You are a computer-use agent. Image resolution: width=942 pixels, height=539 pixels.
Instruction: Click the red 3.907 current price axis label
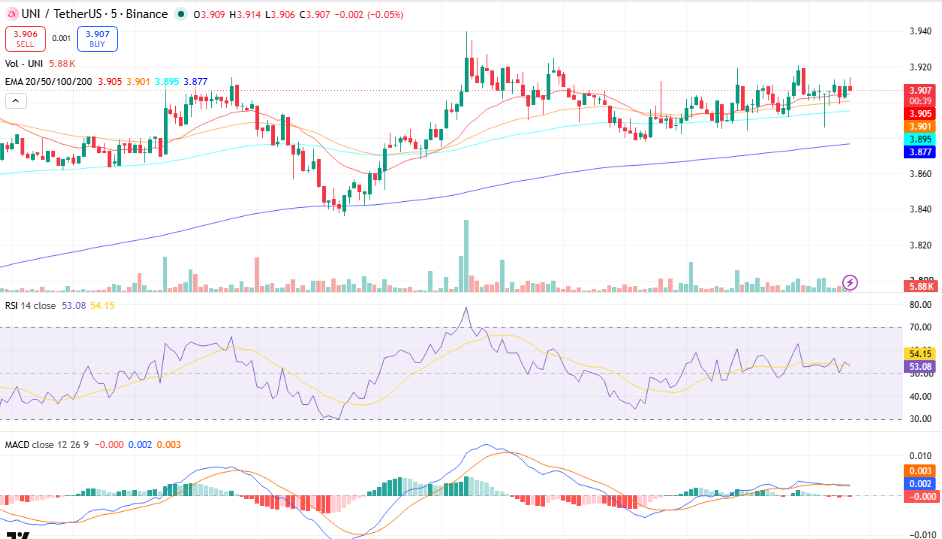920,91
